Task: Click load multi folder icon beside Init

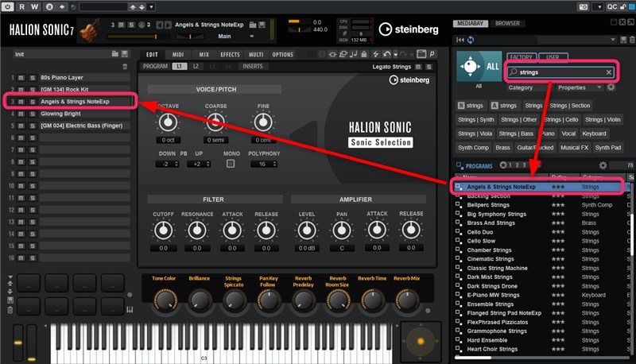Action: click(115, 54)
